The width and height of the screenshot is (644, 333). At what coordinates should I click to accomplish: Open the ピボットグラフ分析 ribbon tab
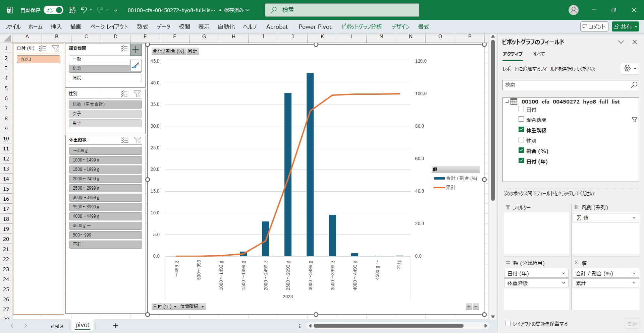tap(362, 27)
